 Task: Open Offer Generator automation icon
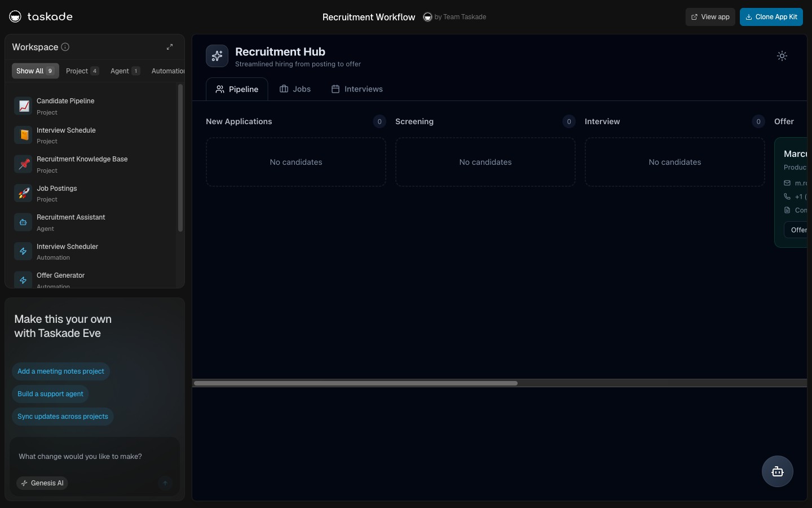24,280
